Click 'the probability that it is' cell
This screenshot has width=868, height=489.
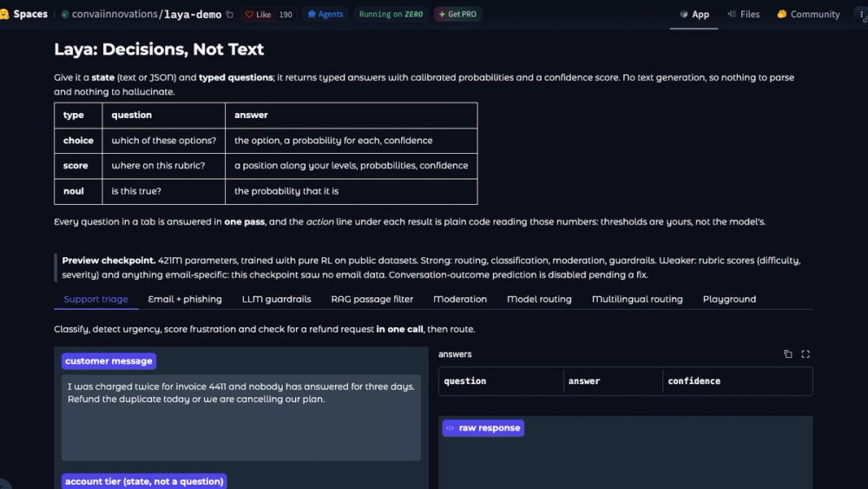click(x=351, y=191)
